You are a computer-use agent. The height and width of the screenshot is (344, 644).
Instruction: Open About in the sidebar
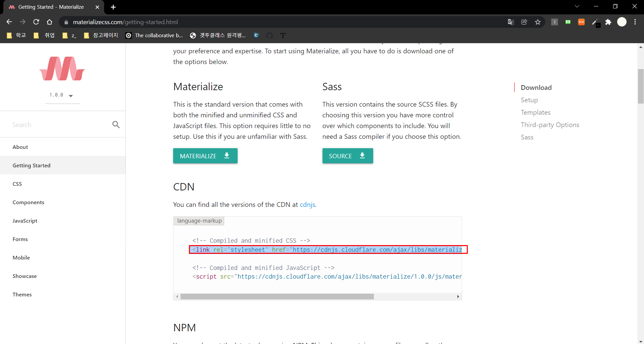click(63, 147)
